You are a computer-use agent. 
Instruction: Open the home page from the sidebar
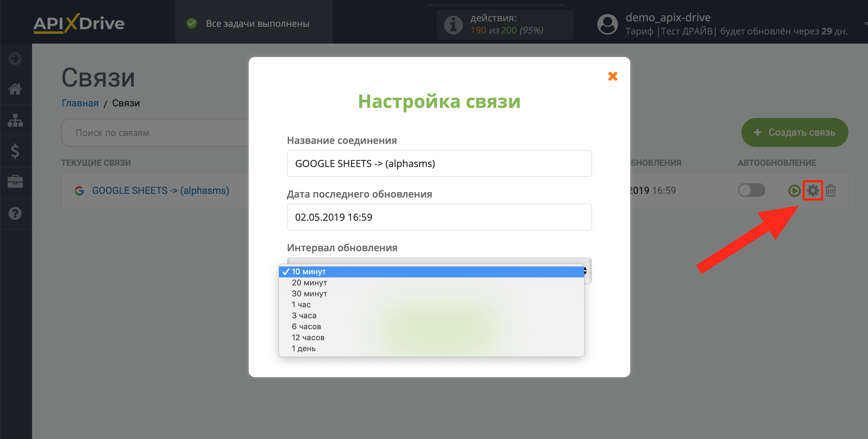[x=15, y=89]
